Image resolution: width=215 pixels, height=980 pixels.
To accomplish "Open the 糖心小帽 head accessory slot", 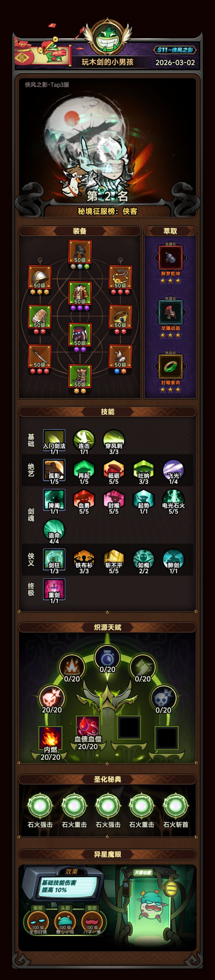I will pyautogui.click(x=65, y=923).
